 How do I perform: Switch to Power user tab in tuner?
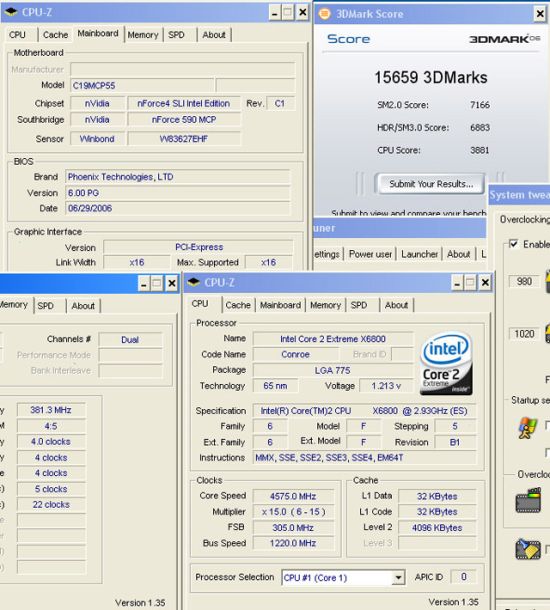click(370, 254)
